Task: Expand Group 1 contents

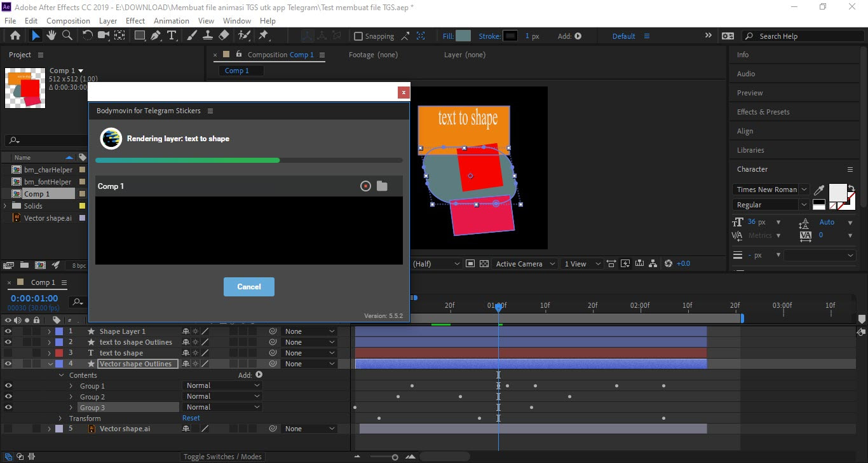Action: pos(71,386)
